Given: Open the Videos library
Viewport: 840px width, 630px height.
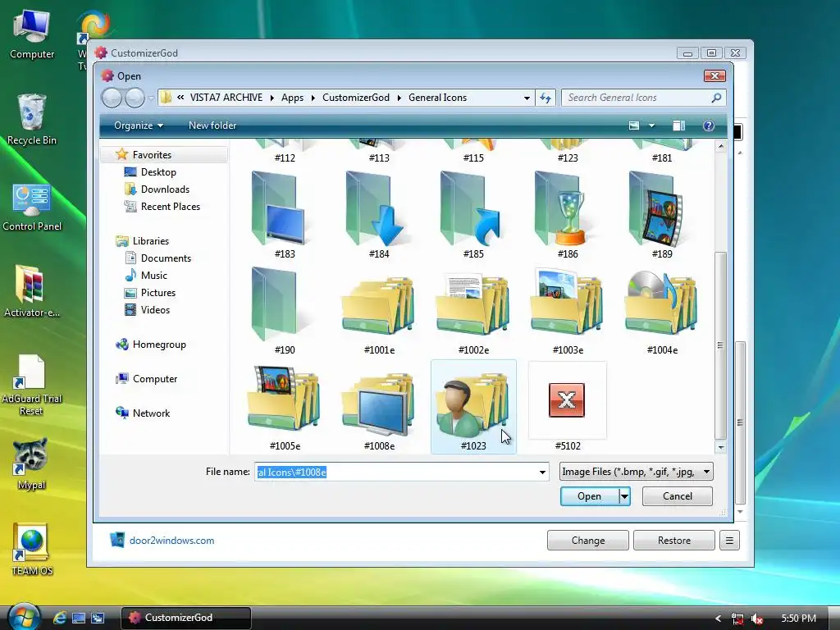Looking at the screenshot, I should click(x=155, y=309).
